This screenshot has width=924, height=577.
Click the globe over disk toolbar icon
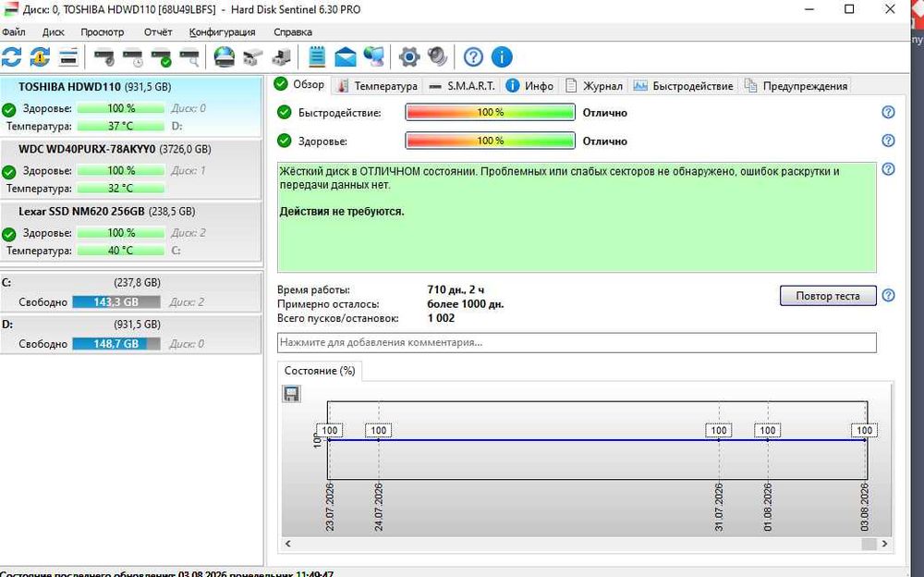[x=224, y=57]
